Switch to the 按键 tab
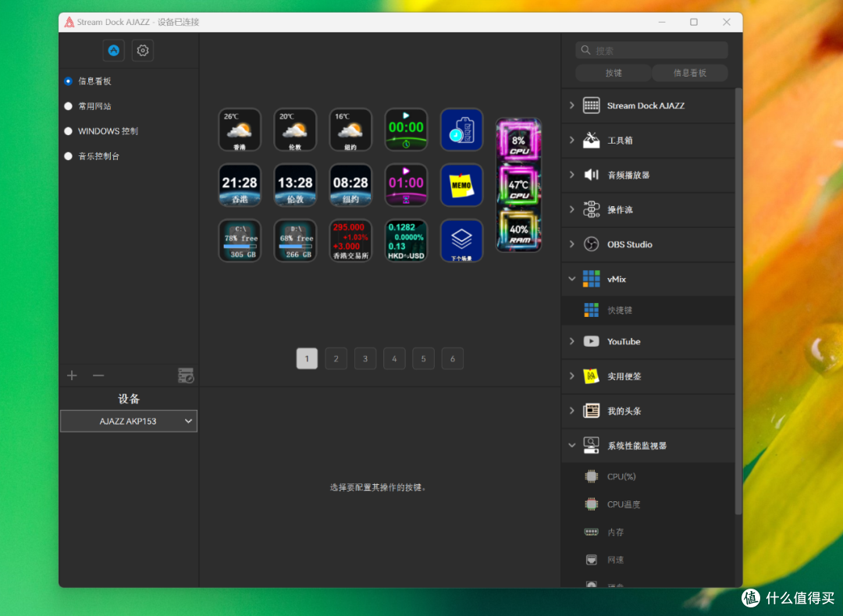The width and height of the screenshot is (843, 616). click(614, 73)
